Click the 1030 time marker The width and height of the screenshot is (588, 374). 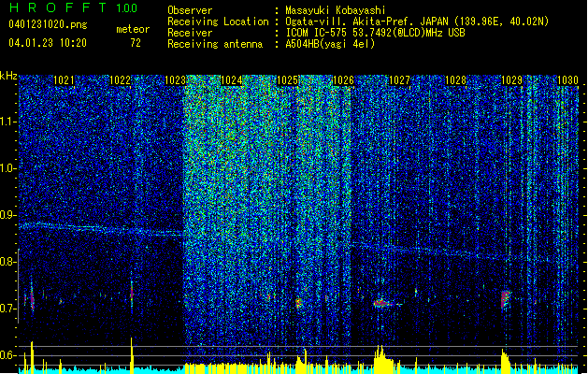coord(567,80)
